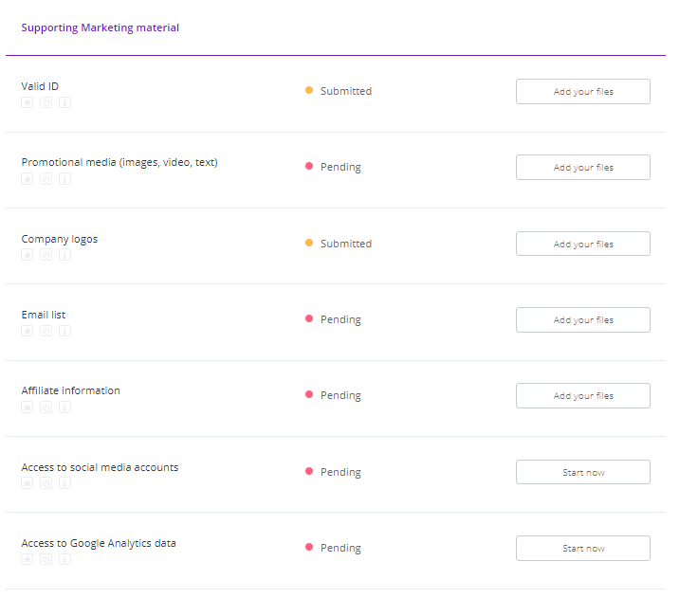Click the clock icon under Email list
This screenshot has height=616, width=679.
pos(46,331)
